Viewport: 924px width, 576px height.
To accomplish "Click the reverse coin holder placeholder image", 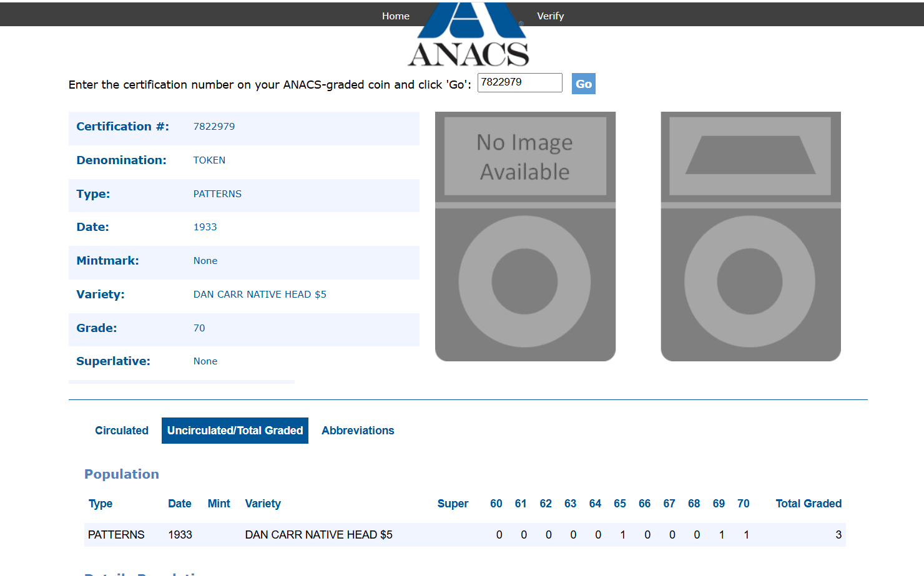I will pos(750,237).
